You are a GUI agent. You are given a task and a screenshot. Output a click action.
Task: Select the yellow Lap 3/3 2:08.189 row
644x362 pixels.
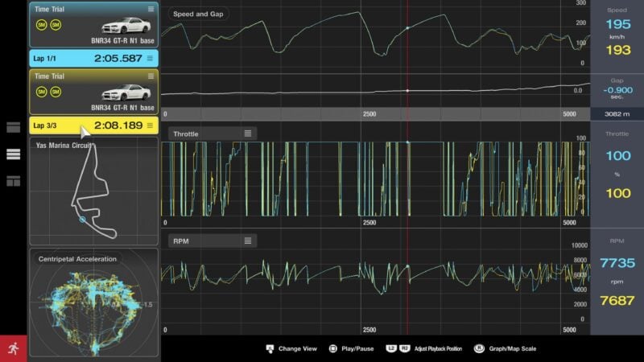93,125
